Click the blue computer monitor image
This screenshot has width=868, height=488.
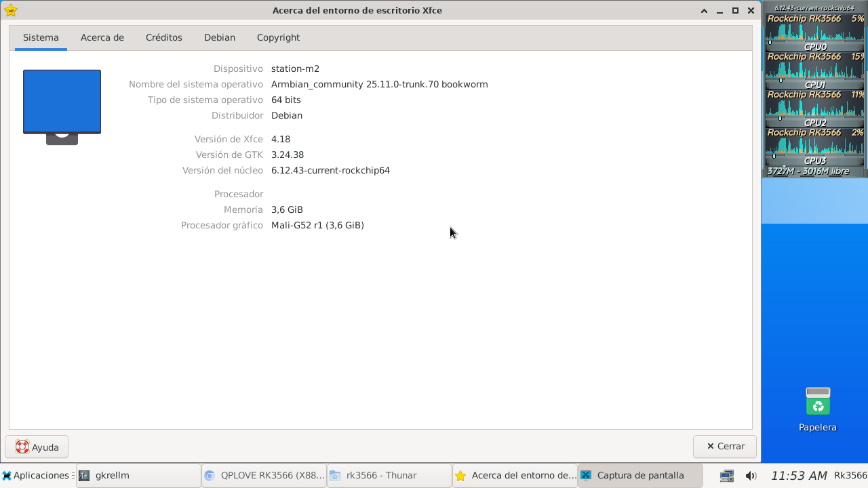[x=62, y=106]
